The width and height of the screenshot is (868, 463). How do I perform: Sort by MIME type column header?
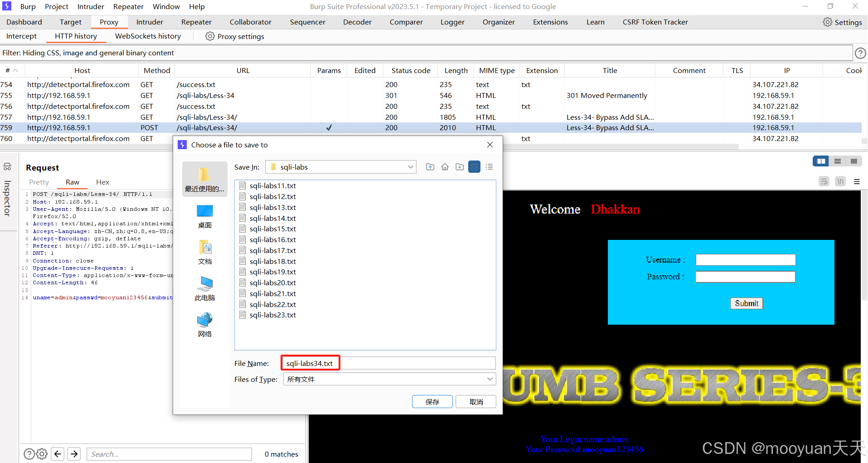point(497,70)
